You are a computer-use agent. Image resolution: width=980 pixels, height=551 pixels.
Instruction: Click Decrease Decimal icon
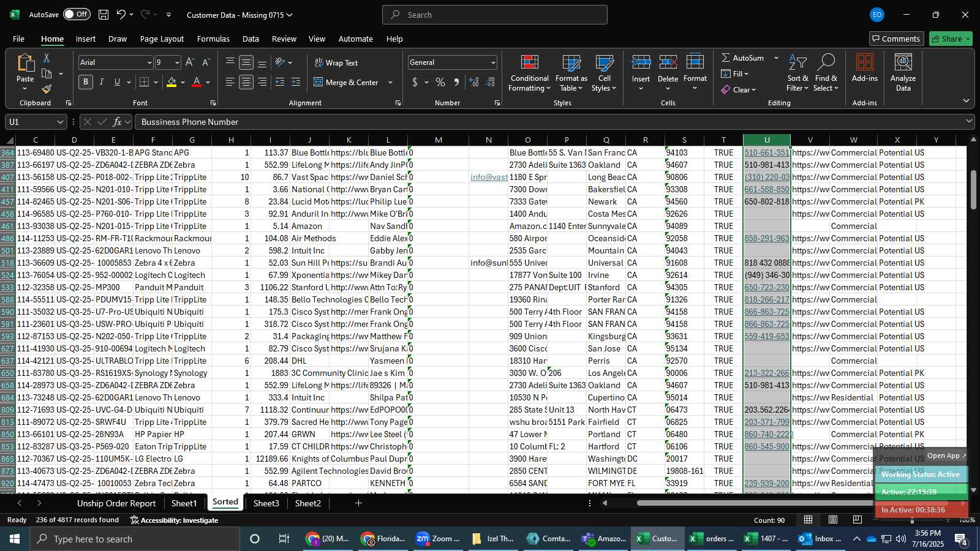click(490, 82)
